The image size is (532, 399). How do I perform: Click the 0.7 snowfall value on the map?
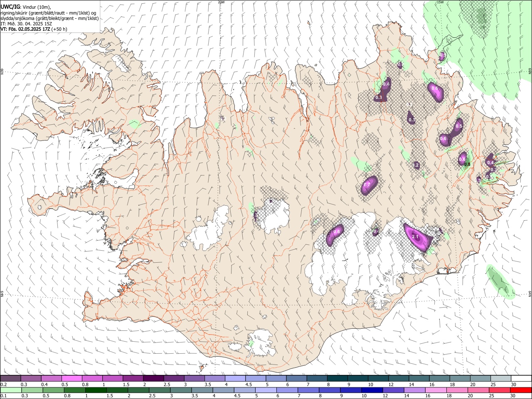pyautogui.click(x=367, y=185)
